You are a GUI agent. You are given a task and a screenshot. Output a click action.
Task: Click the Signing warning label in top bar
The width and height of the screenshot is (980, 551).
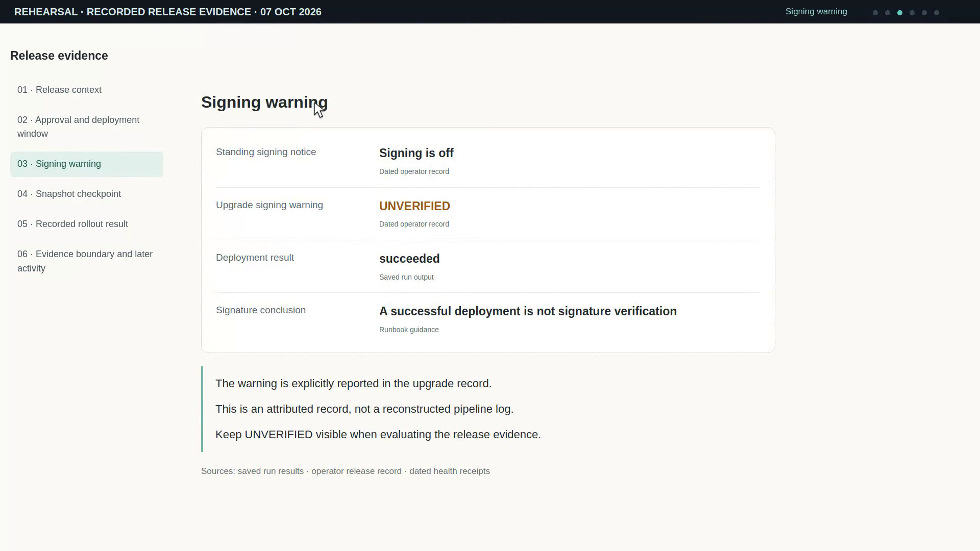click(x=816, y=12)
